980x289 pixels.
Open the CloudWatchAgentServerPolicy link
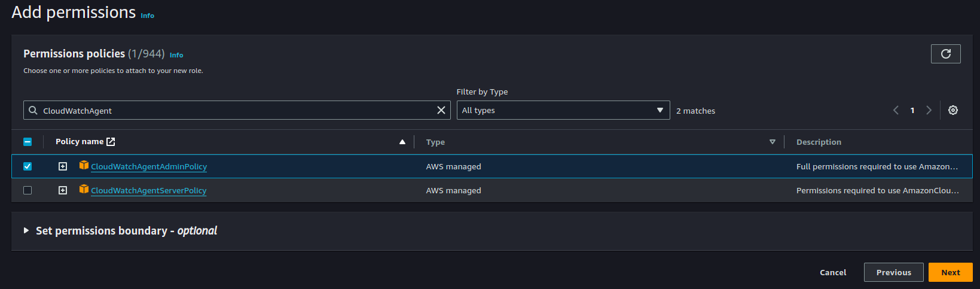click(149, 190)
